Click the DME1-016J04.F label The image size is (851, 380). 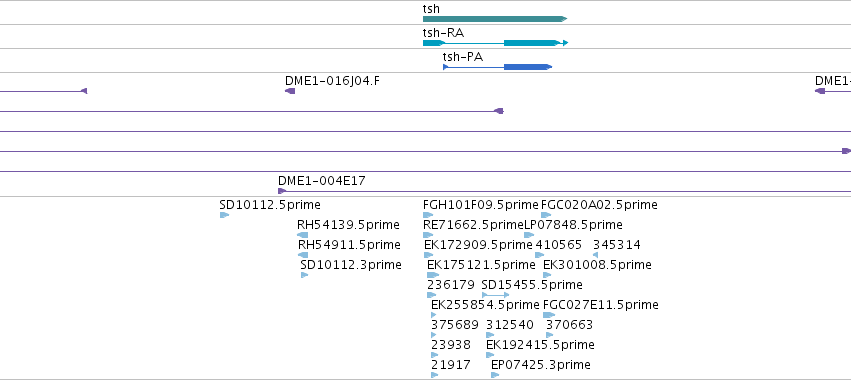point(333,81)
